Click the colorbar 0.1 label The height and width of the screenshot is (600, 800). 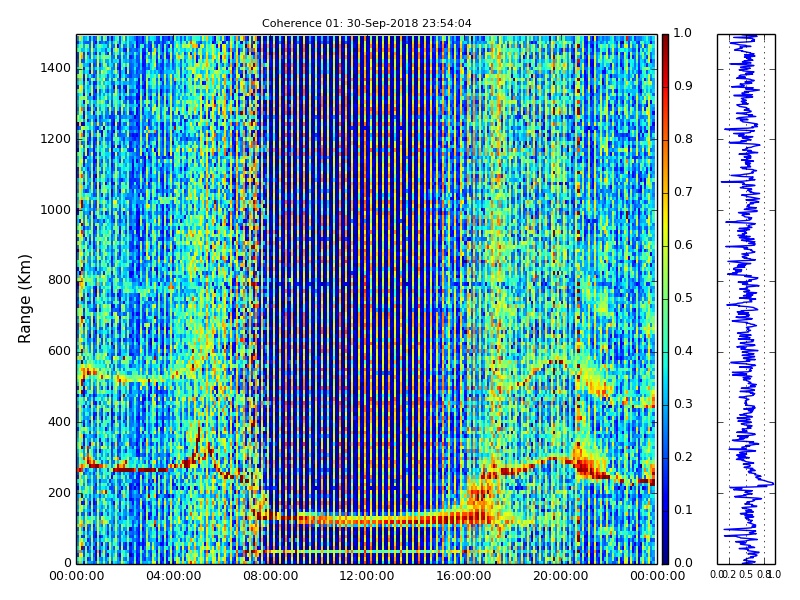(x=683, y=510)
